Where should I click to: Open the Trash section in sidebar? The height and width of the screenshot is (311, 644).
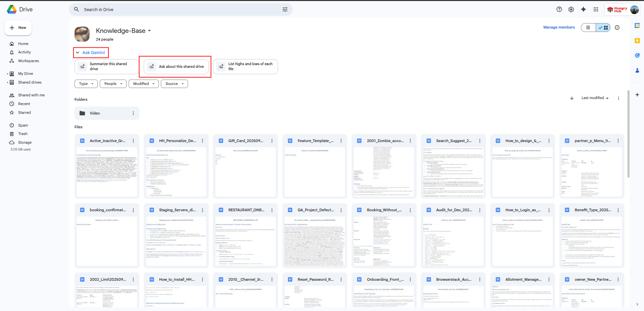[x=23, y=134]
